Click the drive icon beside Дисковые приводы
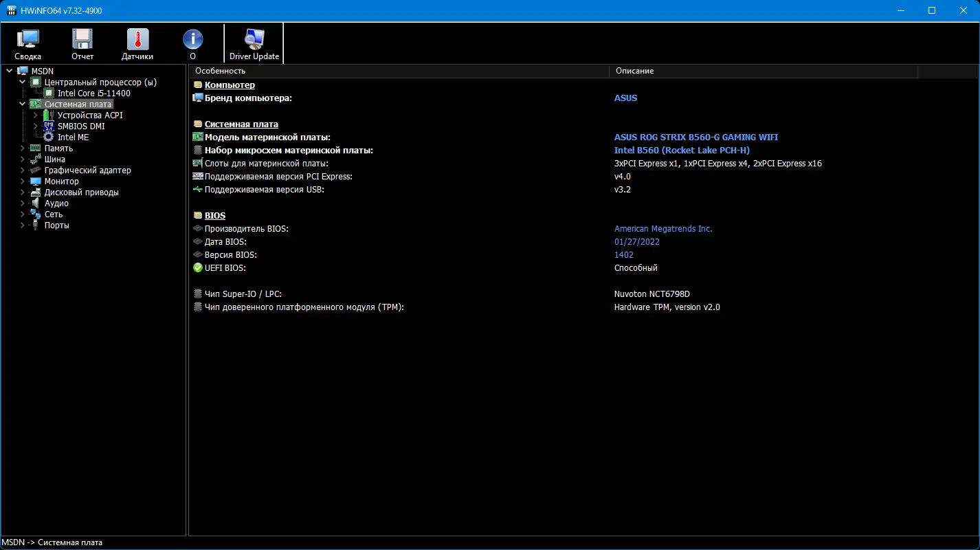Screen dimensions: 980x550 [x=36, y=192]
